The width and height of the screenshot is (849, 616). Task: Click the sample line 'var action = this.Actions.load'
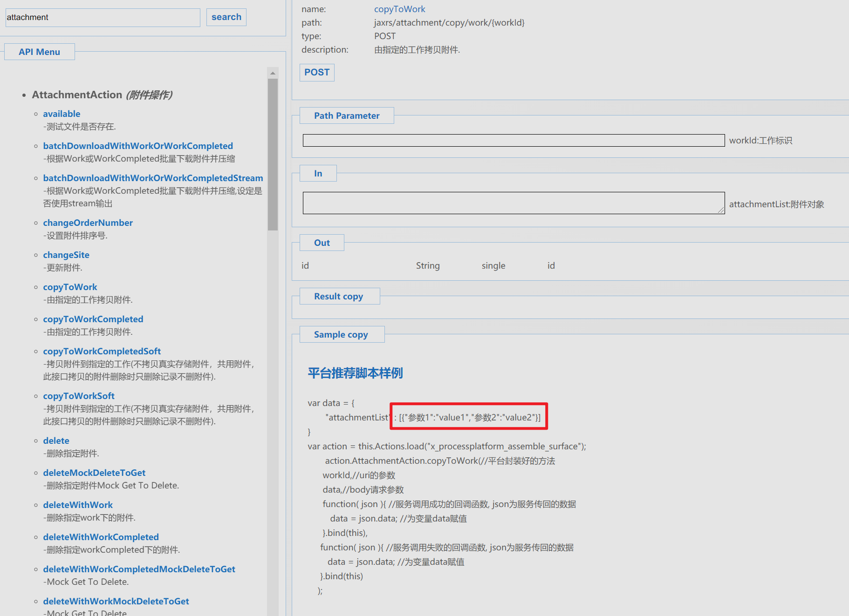click(447, 446)
